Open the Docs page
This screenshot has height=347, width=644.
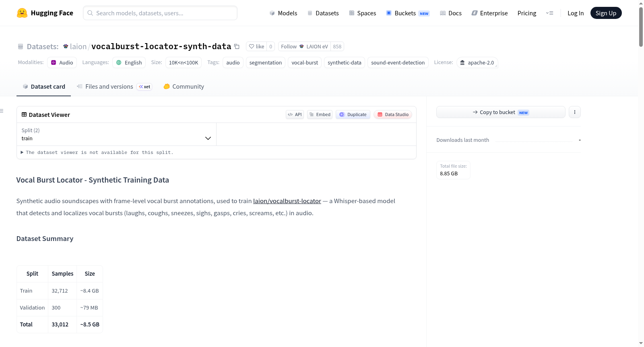coord(451,13)
